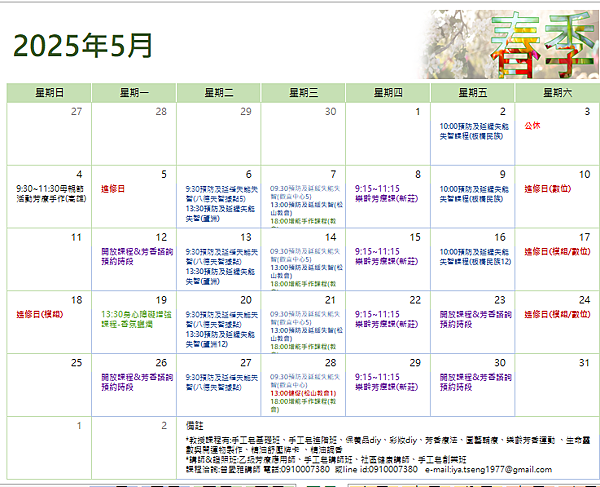Open the green 18:00 class on May 28

pos(303,406)
